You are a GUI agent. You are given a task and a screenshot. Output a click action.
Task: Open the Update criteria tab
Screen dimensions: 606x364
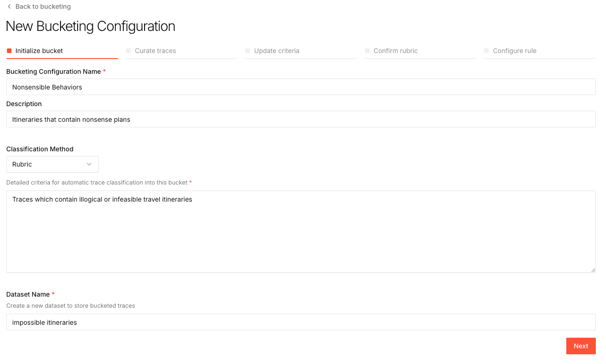point(276,51)
